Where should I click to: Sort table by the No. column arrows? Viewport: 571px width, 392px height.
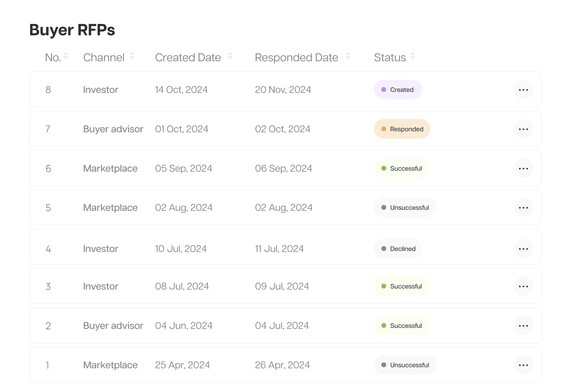(x=66, y=56)
